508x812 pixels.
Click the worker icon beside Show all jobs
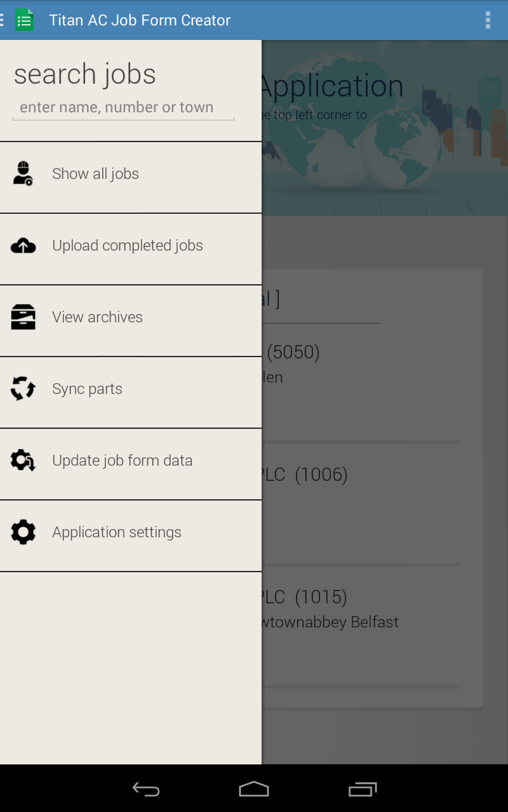[23, 173]
